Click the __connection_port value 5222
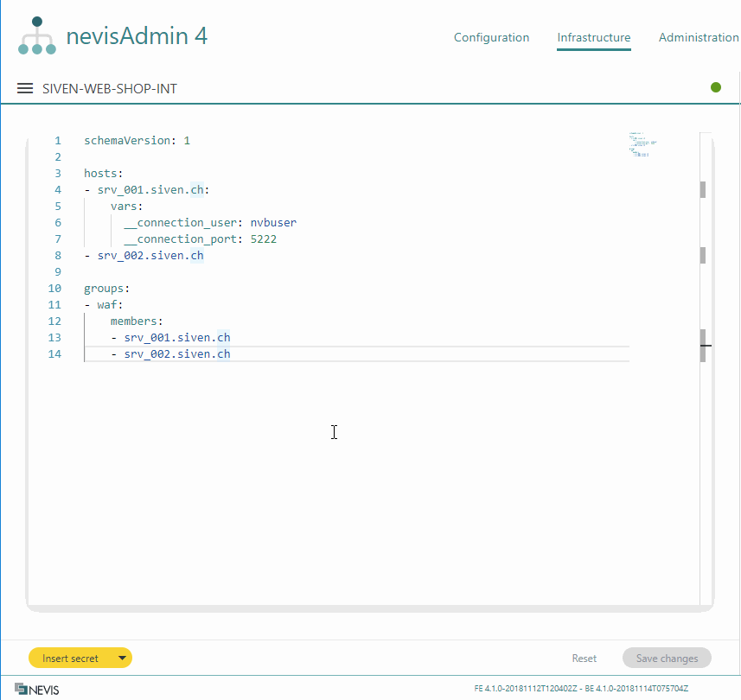 pyautogui.click(x=263, y=239)
